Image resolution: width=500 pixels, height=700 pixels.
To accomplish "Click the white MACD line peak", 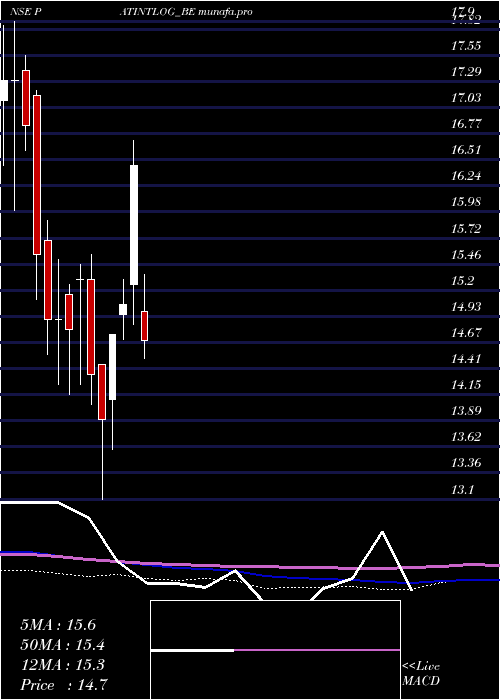I will pyautogui.click(x=383, y=532).
